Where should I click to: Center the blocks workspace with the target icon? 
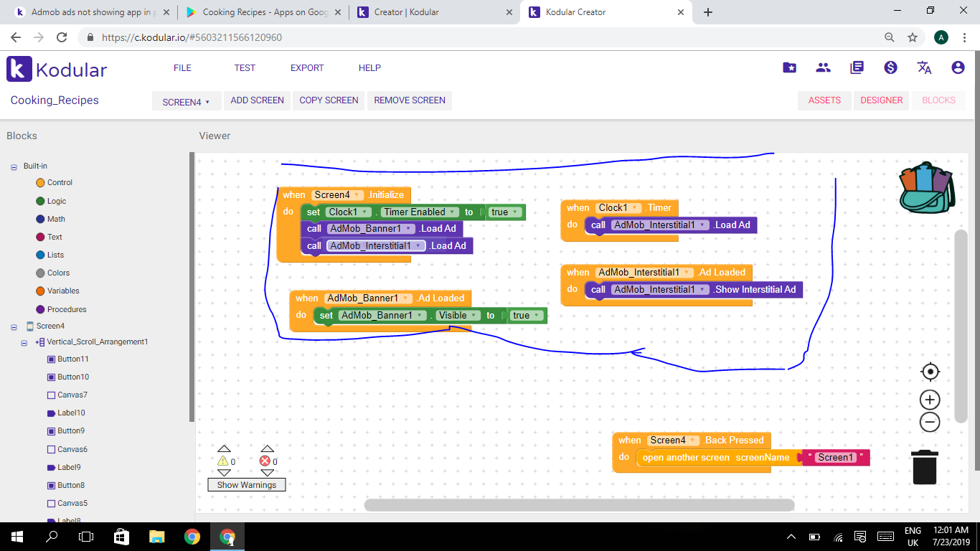click(930, 372)
